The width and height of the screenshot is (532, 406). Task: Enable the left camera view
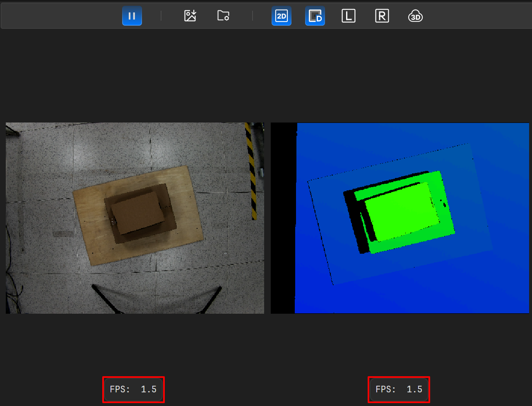coord(349,16)
